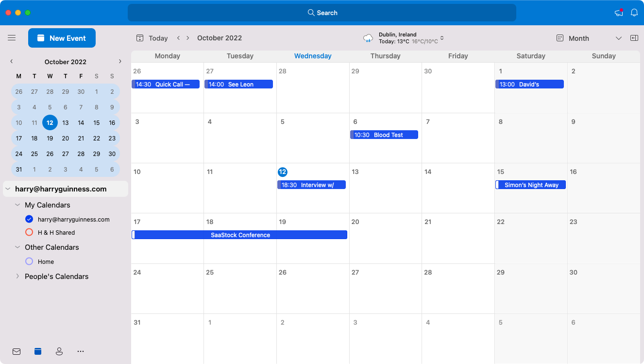644x364 pixels.
Task: Click the Wednesday column header
Action: coord(313,56)
